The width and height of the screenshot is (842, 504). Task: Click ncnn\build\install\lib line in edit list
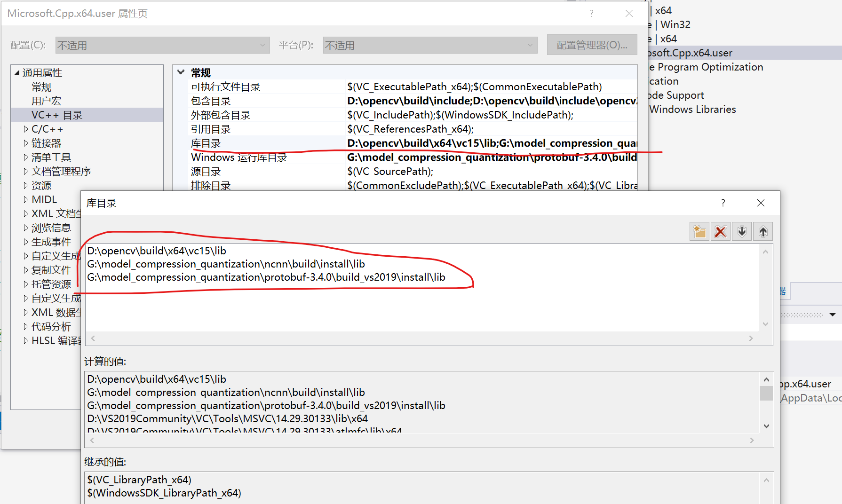pyautogui.click(x=226, y=264)
